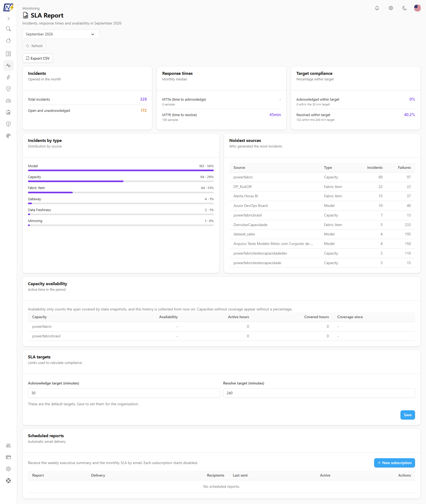Click the Total incidents value 328
Screen dimensions: 426x504
coord(143,99)
